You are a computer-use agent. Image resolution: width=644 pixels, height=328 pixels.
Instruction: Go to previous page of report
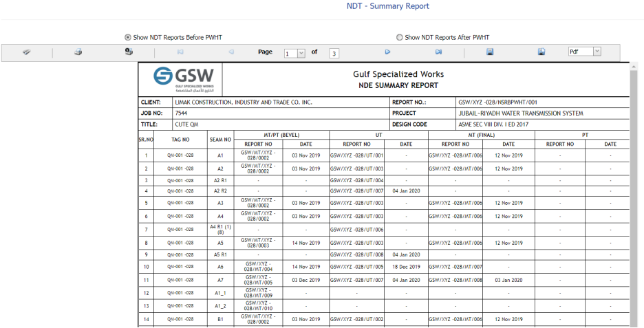point(231,52)
